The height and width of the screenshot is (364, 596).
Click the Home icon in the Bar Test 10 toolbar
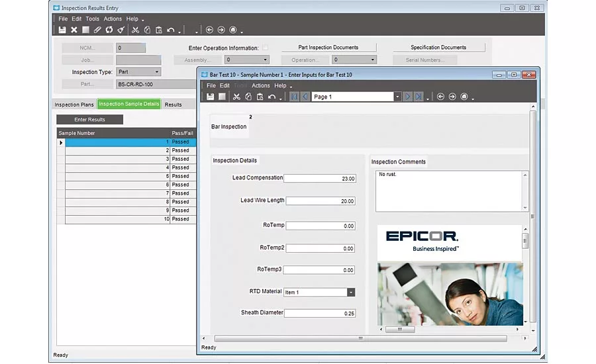(464, 97)
